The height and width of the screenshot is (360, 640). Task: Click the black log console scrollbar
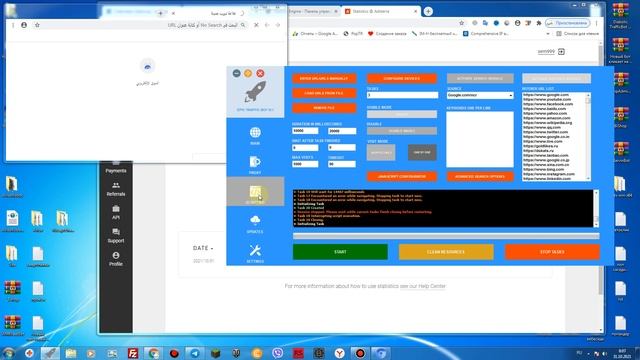click(x=596, y=209)
